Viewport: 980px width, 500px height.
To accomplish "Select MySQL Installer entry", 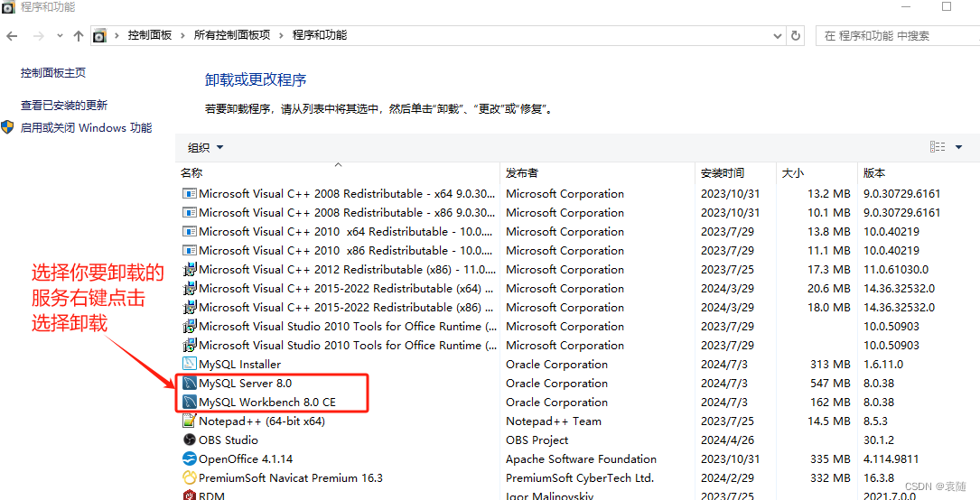I will pos(240,364).
